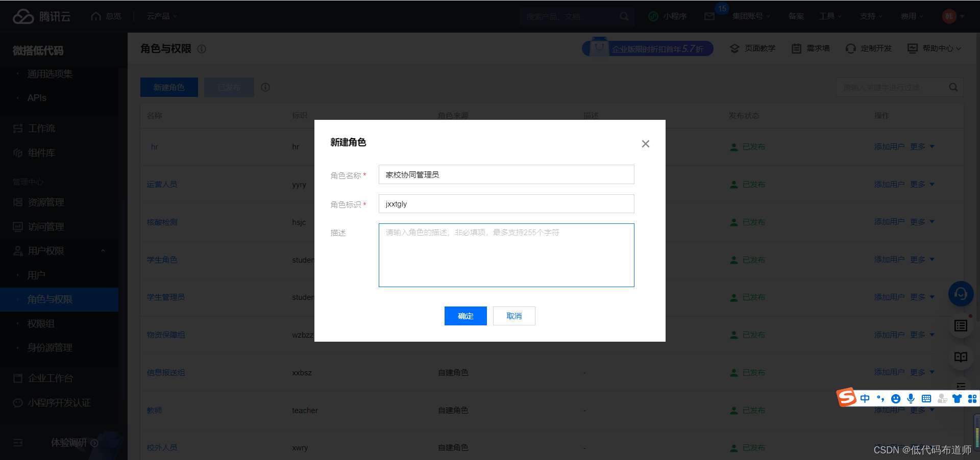Click 企业版限时折扣 promotion banner

tap(647, 48)
